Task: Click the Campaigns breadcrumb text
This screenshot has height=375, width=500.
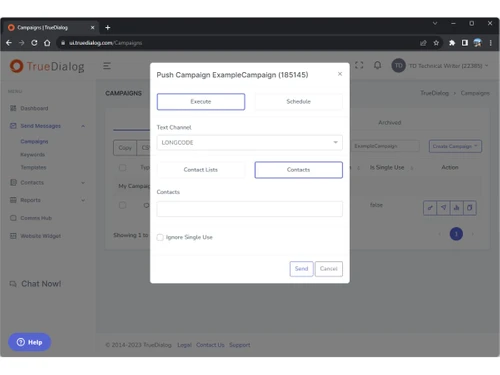Action: click(475, 93)
